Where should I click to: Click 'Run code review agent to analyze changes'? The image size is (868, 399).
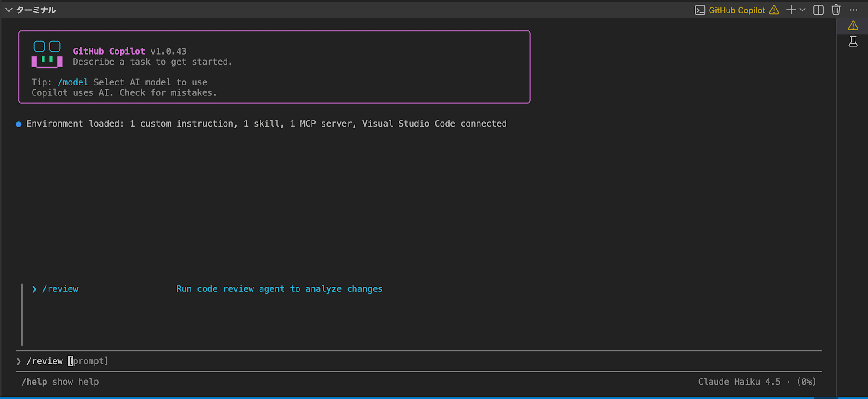[279, 289]
